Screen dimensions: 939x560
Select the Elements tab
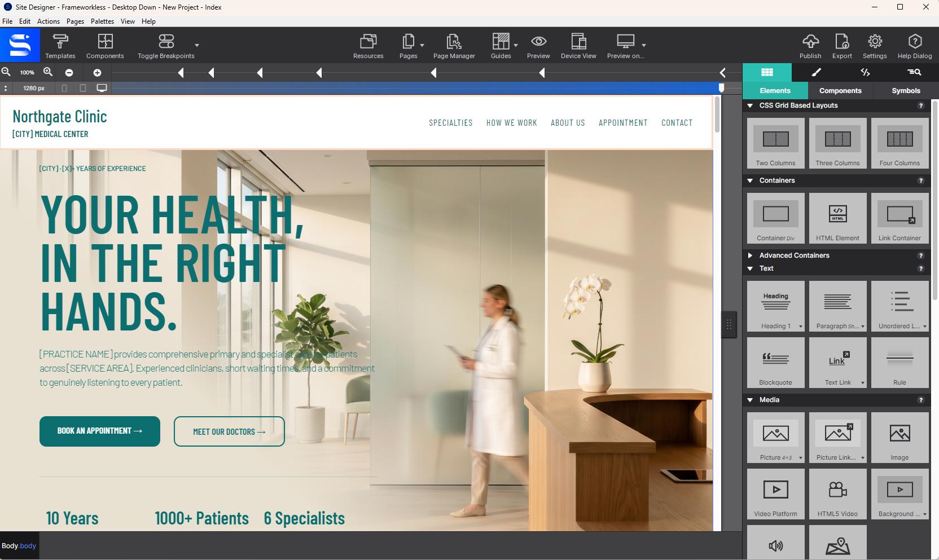tap(775, 91)
